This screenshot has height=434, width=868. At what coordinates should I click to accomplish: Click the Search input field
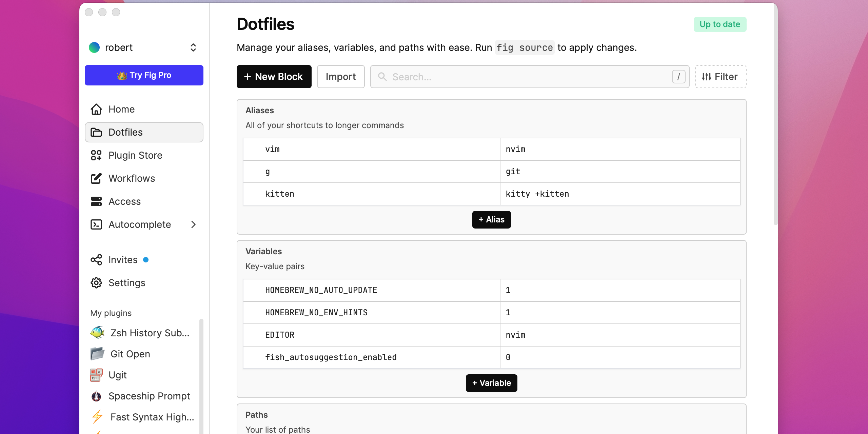coord(529,77)
